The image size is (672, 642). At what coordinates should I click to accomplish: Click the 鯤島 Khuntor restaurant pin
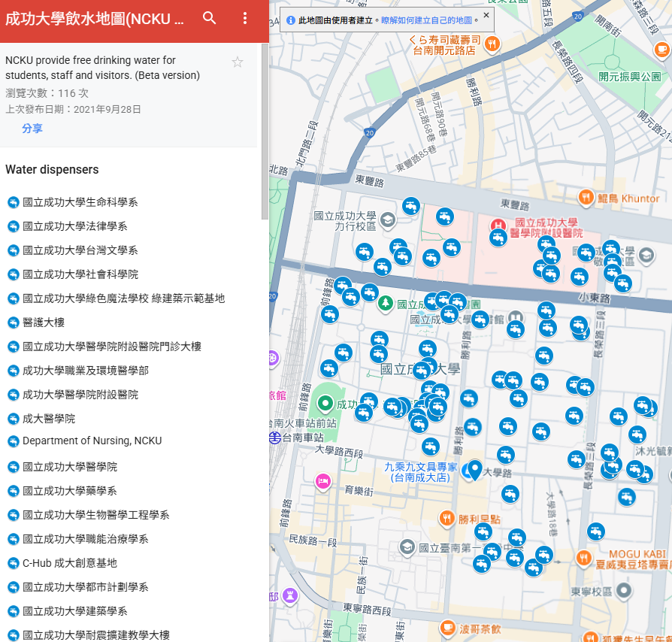[x=586, y=198]
